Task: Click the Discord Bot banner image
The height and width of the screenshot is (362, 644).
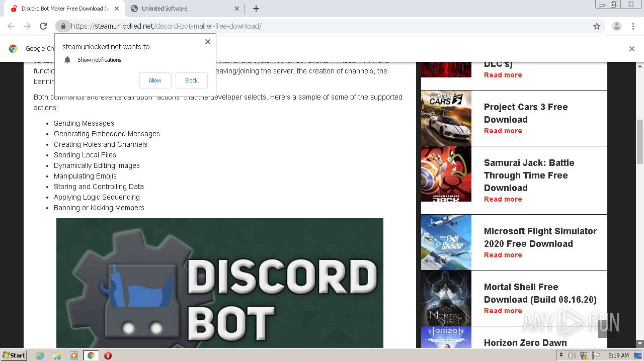Action: point(220,283)
